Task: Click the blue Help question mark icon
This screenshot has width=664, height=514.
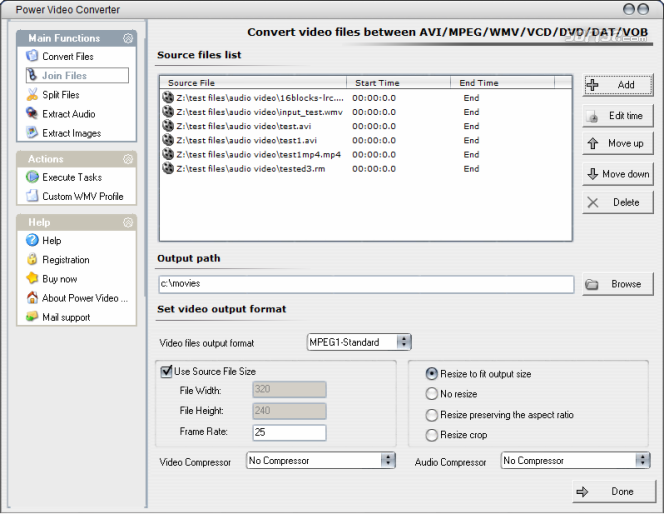Action: [32, 240]
